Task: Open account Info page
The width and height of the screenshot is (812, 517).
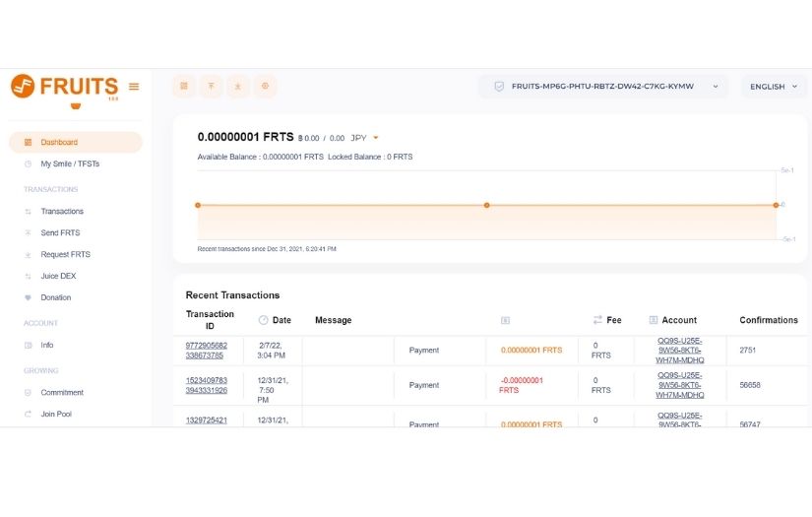Action: coord(46,345)
